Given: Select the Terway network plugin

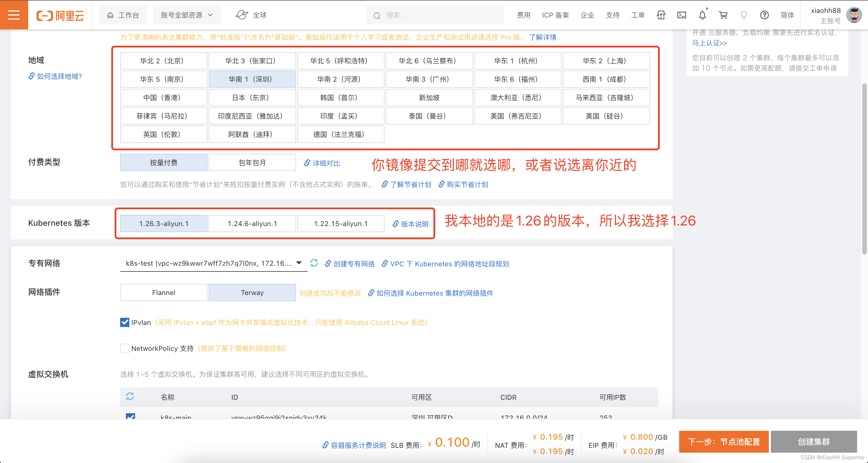Looking at the screenshot, I should [x=252, y=292].
